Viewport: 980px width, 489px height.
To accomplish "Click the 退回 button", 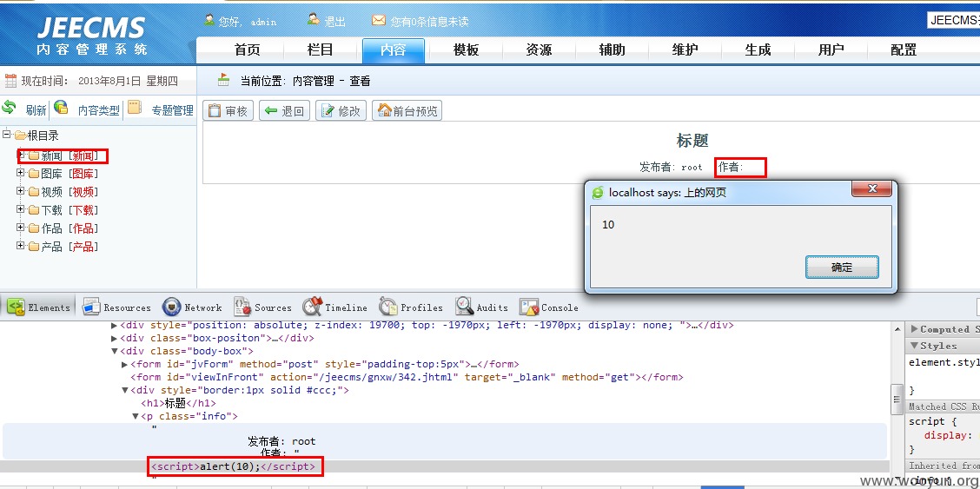I will click(284, 110).
